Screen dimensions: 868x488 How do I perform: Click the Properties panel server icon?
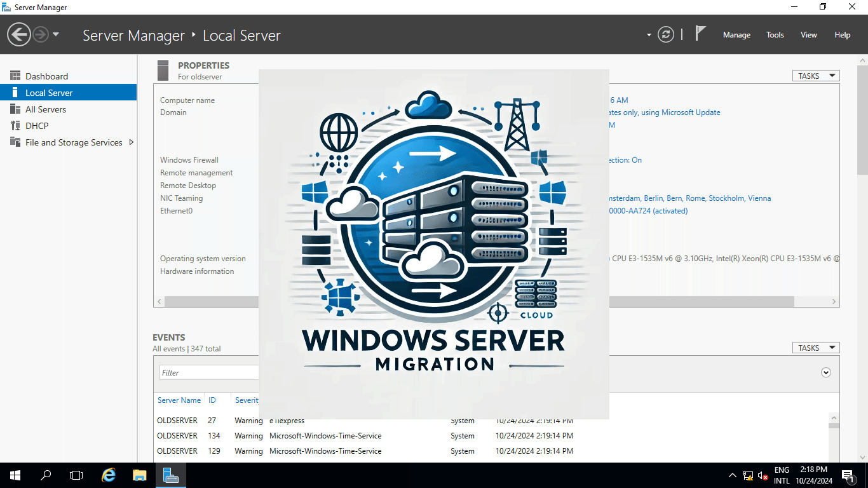(163, 70)
